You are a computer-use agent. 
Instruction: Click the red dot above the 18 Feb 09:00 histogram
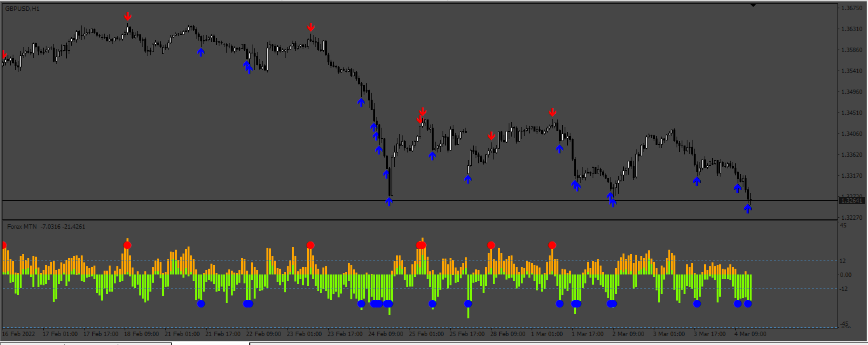click(127, 245)
